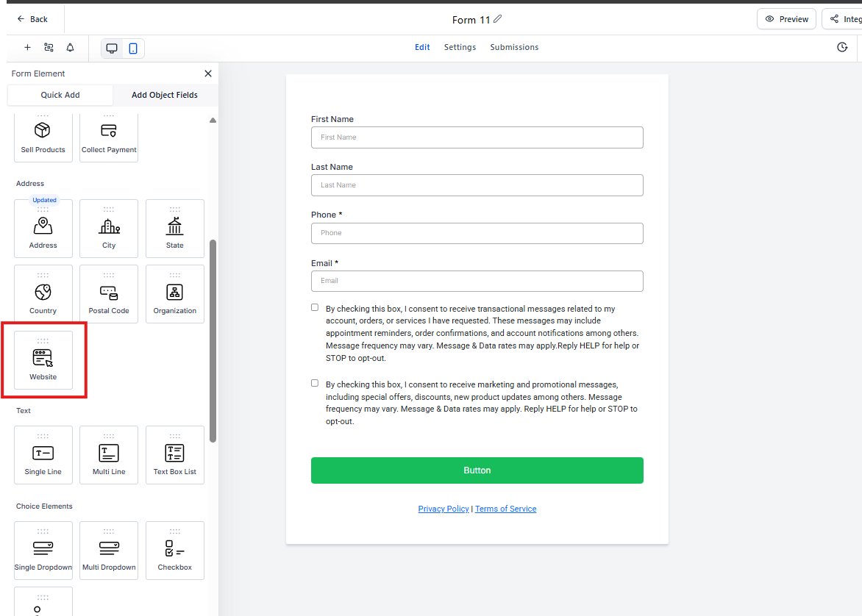The height and width of the screenshot is (616, 862).
Task: Click pencil icon to rename Form 11
Action: tap(498, 19)
